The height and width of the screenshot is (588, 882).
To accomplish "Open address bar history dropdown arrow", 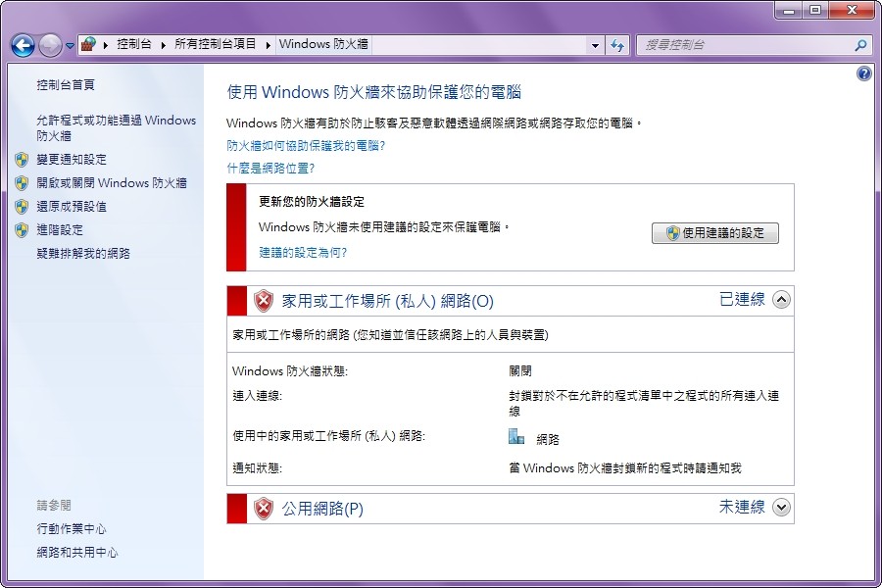I will coord(595,45).
